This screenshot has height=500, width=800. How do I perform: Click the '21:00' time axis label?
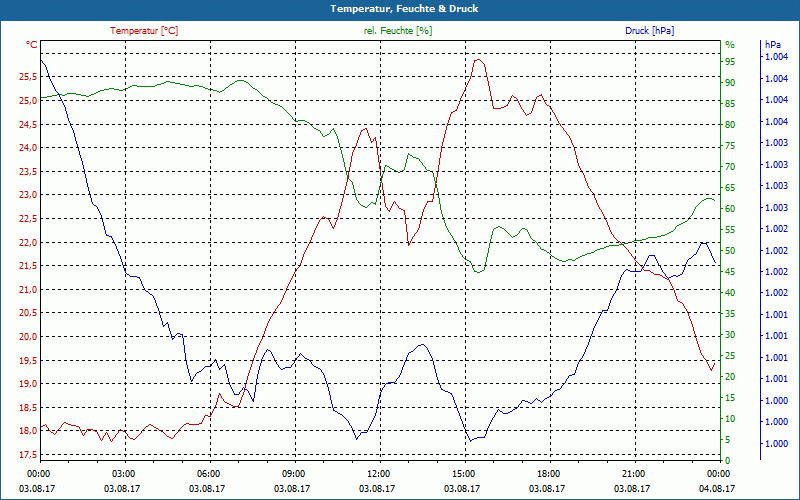tap(632, 474)
